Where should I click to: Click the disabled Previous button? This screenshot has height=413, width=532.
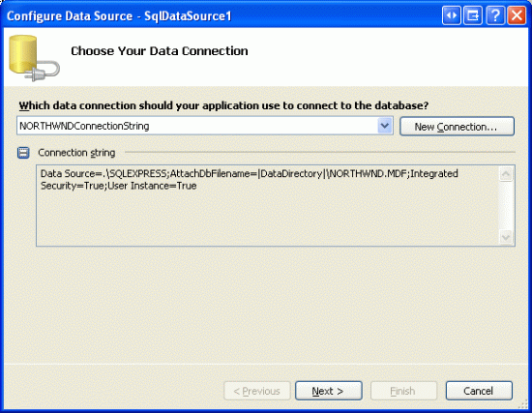pyautogui.click(x=257, y=391)
